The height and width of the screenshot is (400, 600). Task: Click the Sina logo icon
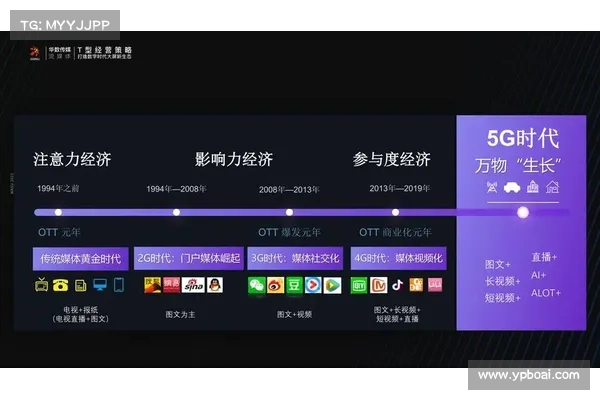click(193, 285)
